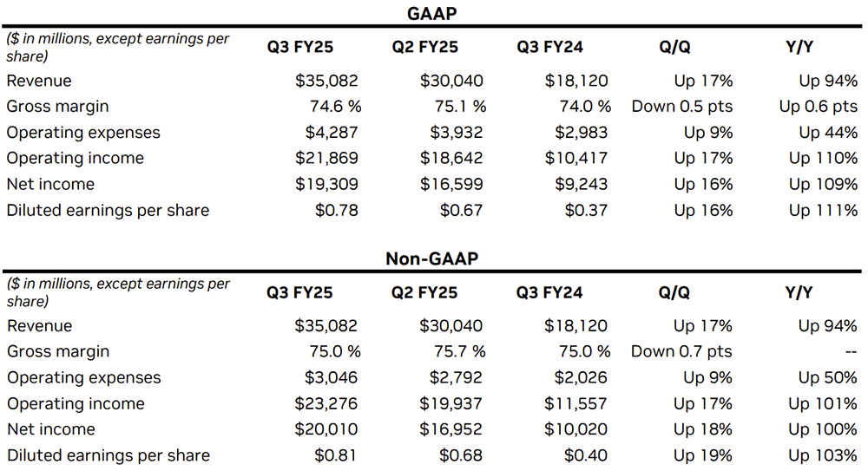Select the GAAP Q3 FY25 column header

pyautogui.click(x=299, y=48)
